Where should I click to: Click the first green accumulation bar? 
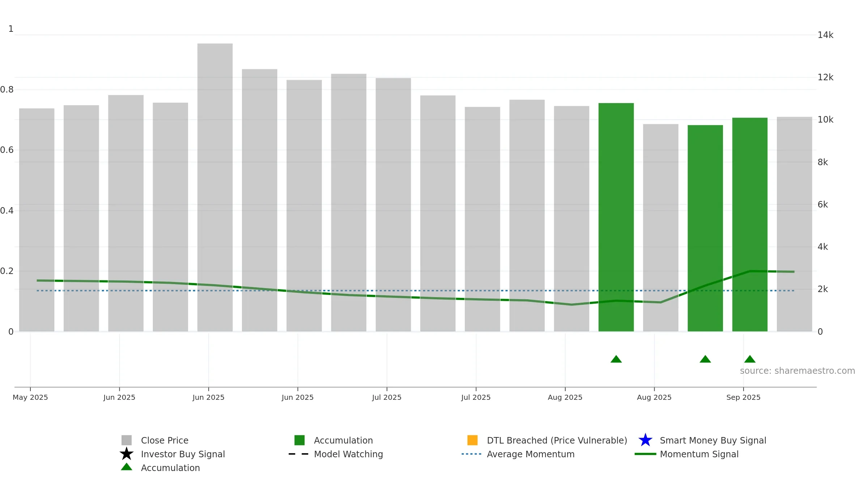coord(616,217)
